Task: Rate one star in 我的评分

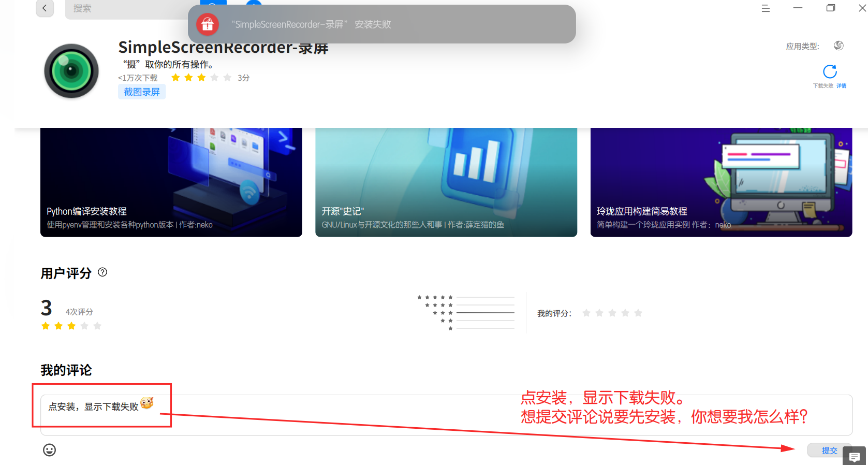Action: (586, 313)
